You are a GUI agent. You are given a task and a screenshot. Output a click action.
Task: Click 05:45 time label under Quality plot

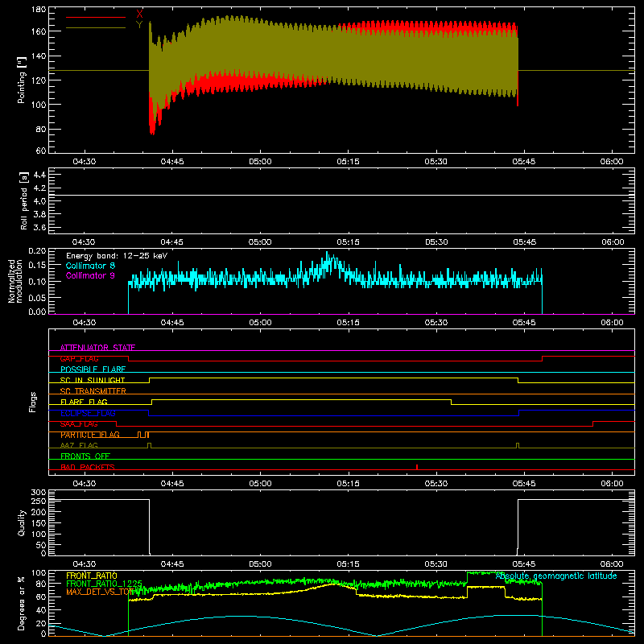[524, 564]
